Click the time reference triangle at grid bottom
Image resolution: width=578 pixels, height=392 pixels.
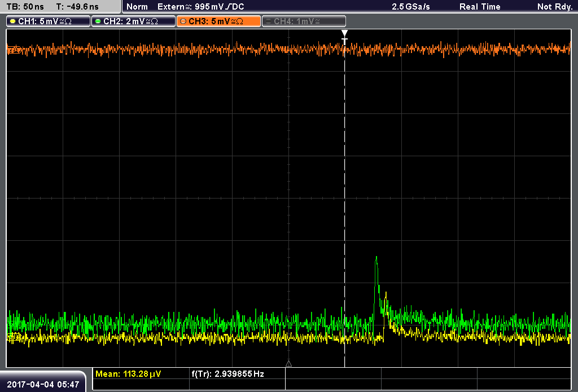tap(288, 364)
